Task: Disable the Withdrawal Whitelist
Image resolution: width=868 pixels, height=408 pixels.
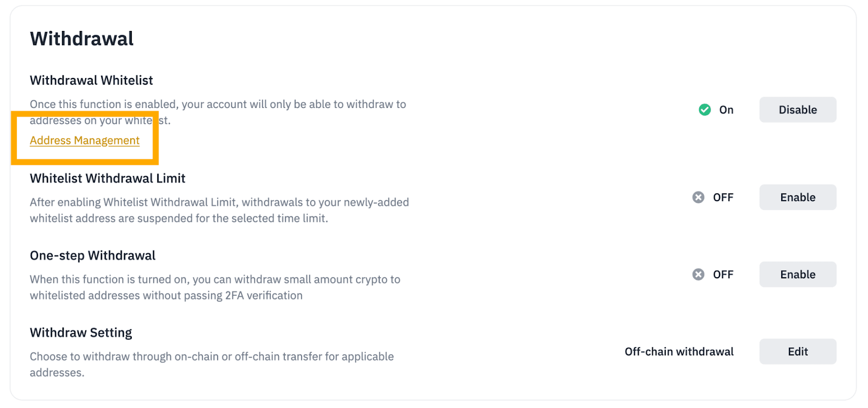Action: click(x=797, y=110)
